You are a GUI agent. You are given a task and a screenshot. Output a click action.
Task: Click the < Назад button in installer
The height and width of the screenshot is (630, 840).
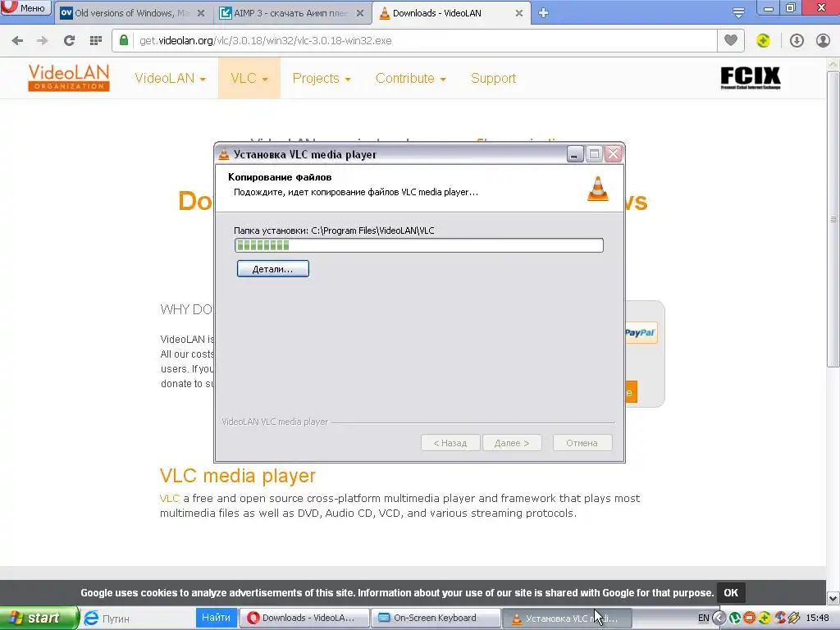(x=450, y=443)
